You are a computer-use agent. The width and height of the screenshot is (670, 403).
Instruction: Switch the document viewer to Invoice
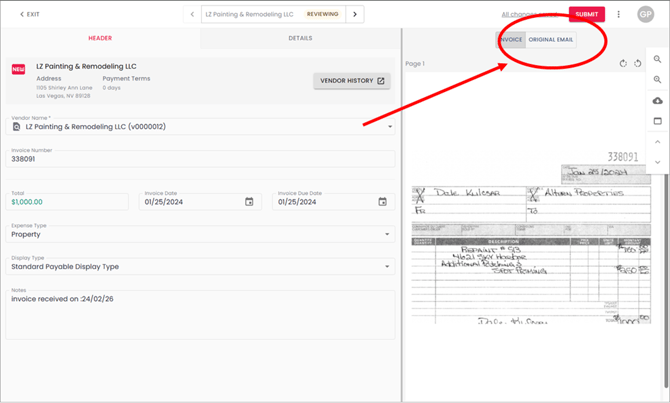click(x=511, y=40)
